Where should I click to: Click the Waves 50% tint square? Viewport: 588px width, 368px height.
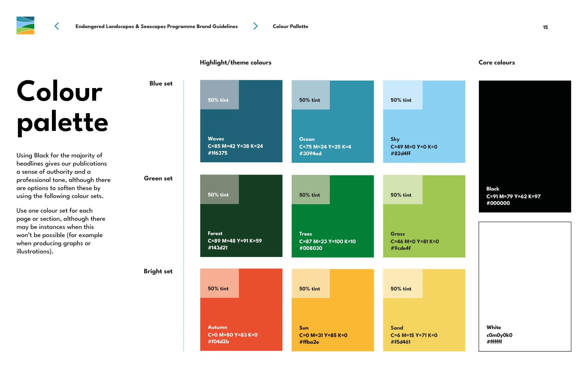[219, 95]
